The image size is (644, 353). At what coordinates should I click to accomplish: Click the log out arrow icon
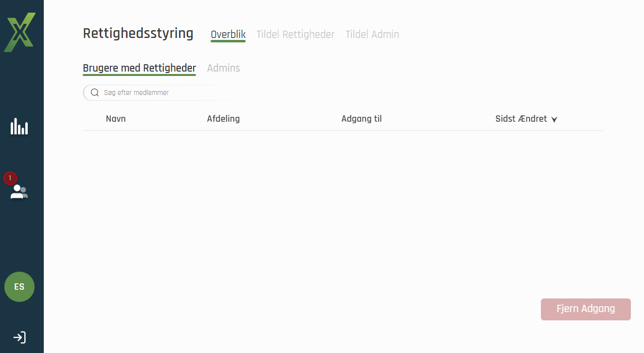pos(19,337)
